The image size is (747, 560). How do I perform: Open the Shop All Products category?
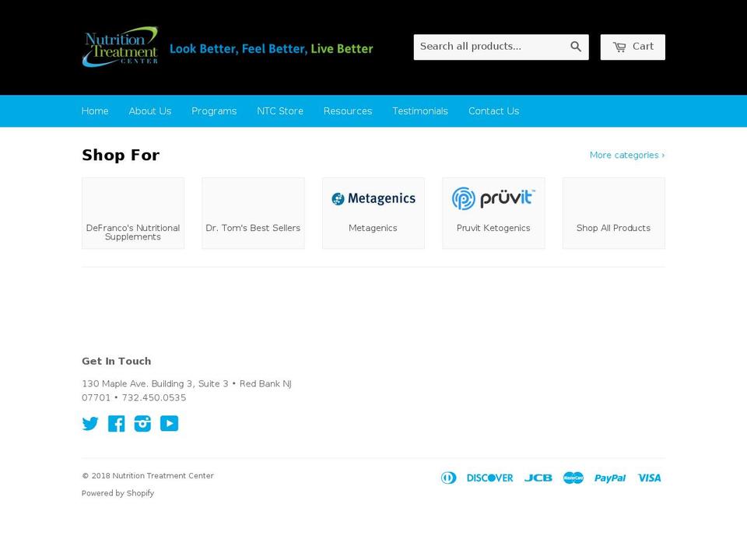[x=614, y=213]
